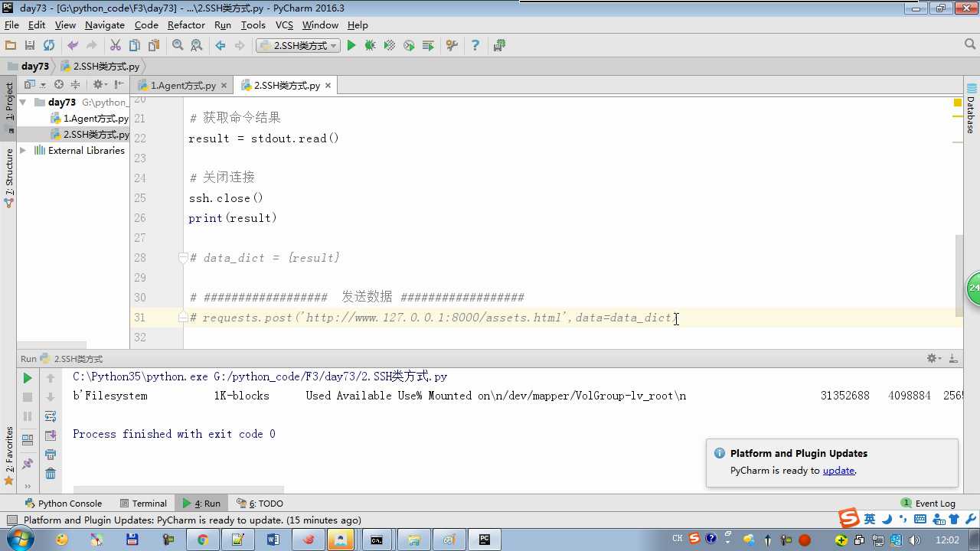Open the Python Console tool window

[x=64, y=504]
